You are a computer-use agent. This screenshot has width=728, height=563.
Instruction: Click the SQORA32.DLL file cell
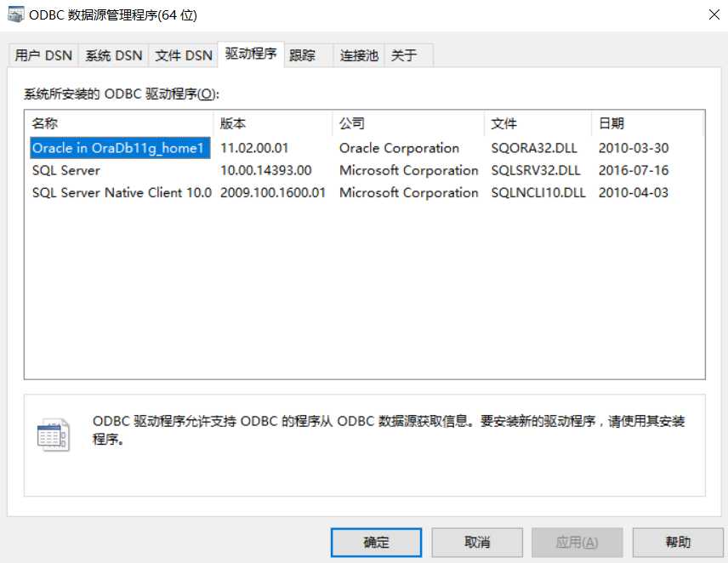pyautogui.click(x=534, y=148)
